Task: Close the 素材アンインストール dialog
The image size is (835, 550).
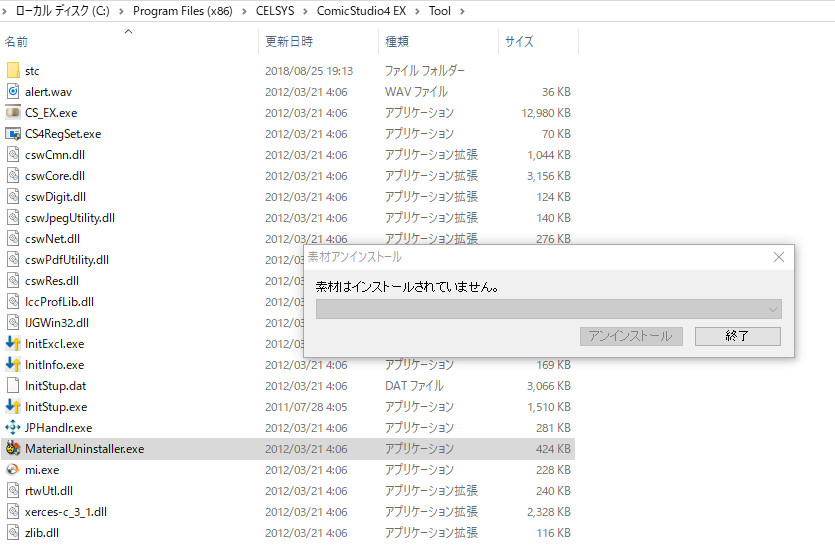Action: (779, 257)
